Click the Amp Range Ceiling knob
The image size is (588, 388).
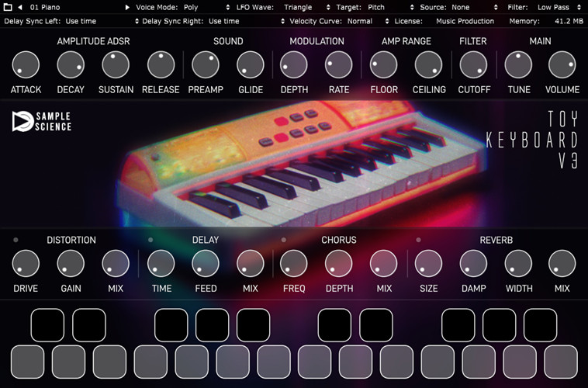(429, 65)
